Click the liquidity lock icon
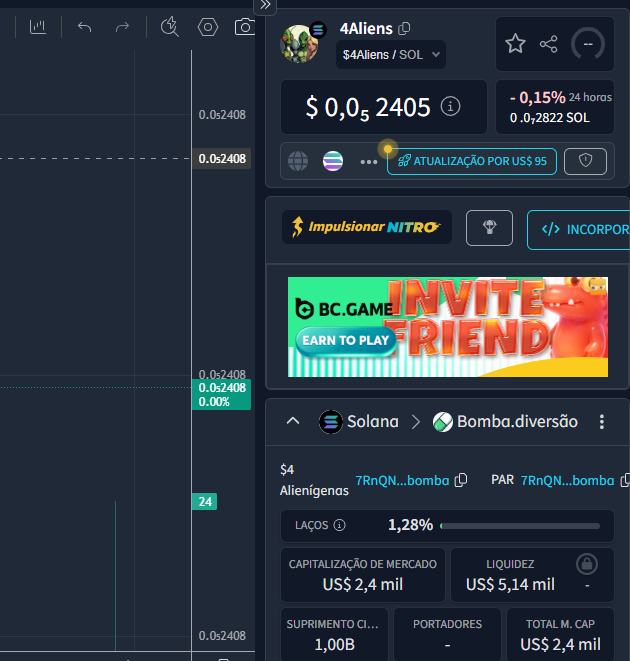Screen dimensions: 630x661 [587, 564]
